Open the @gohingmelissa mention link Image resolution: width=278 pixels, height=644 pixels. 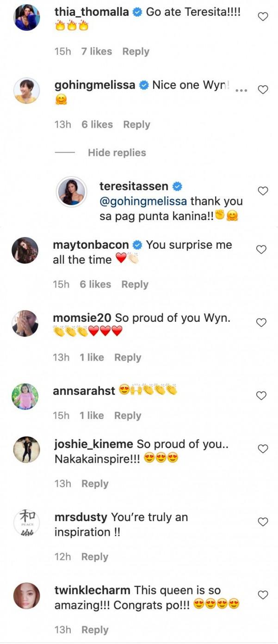[143, 201]
